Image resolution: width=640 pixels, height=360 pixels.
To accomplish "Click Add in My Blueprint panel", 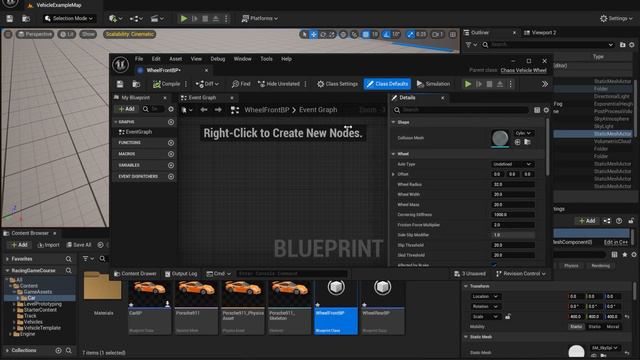I will point(127,109).
